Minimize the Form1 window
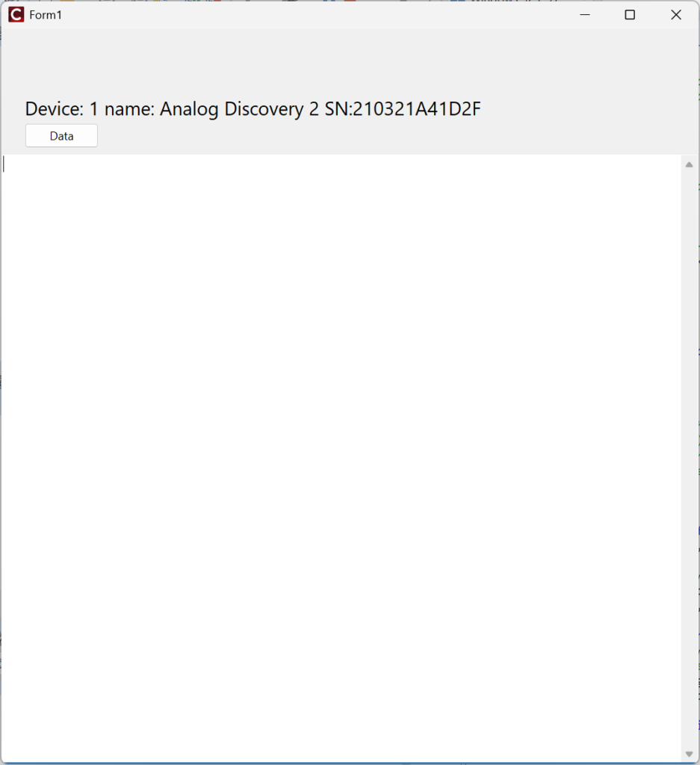Viewport: 700px width, 765px height. [585, 15]
